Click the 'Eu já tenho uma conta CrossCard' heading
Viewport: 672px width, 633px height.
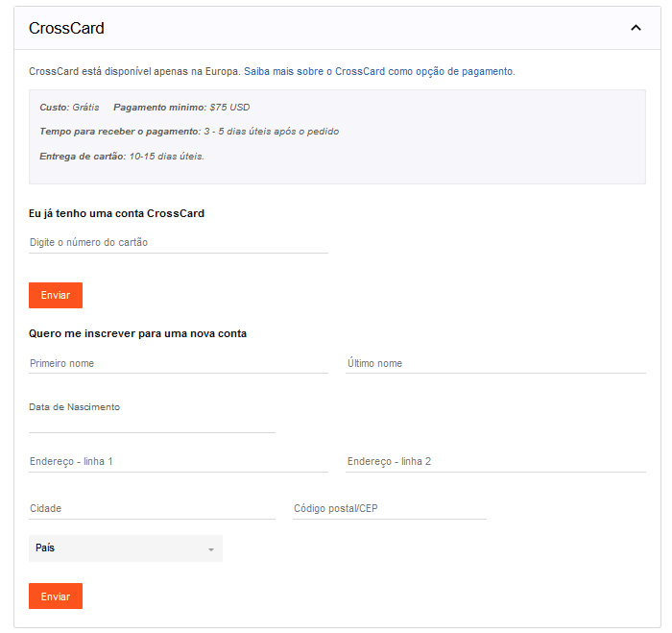pos(116,213)
